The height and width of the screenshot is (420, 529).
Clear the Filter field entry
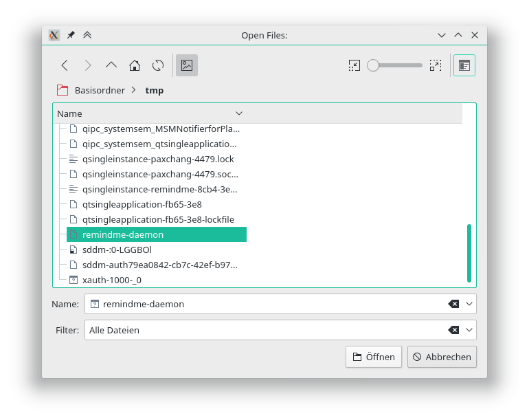(453, 330)
